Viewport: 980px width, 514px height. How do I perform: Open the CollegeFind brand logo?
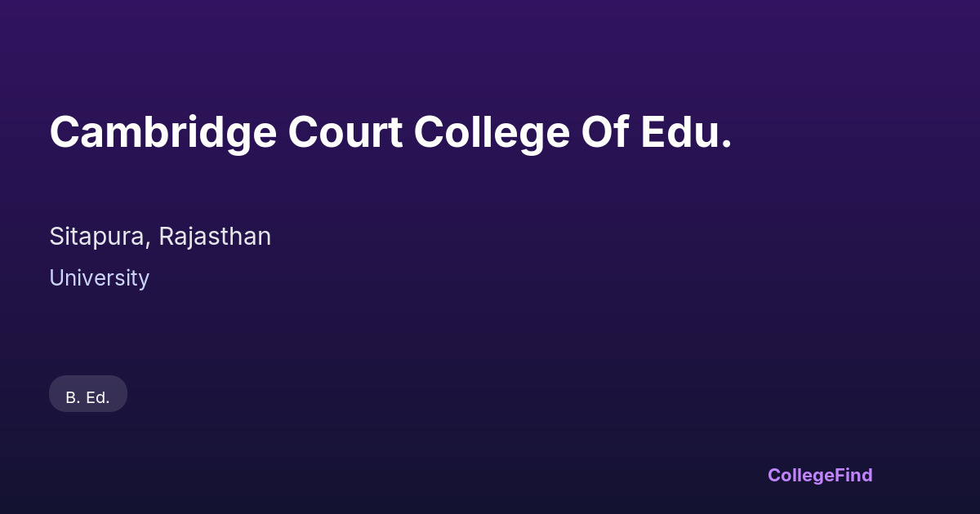tap(819, 475)
